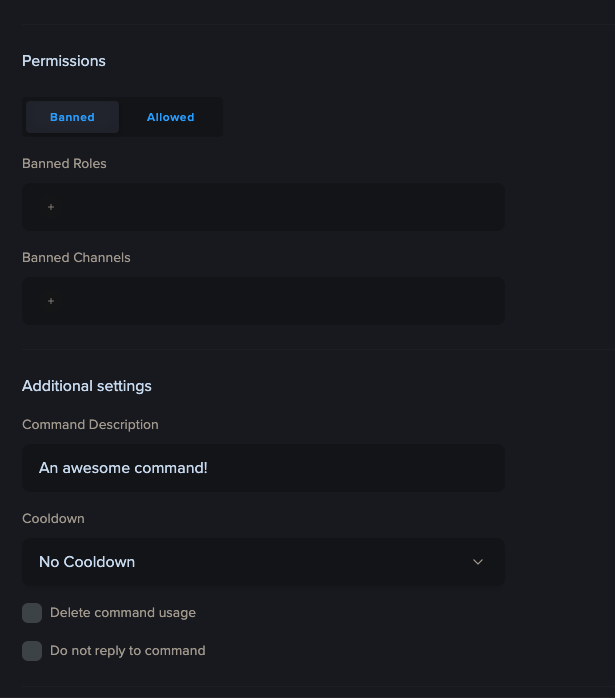Switch to the Allowed permissions tab
The height and width of the screenshot is (698, 615).
(170, 117)
